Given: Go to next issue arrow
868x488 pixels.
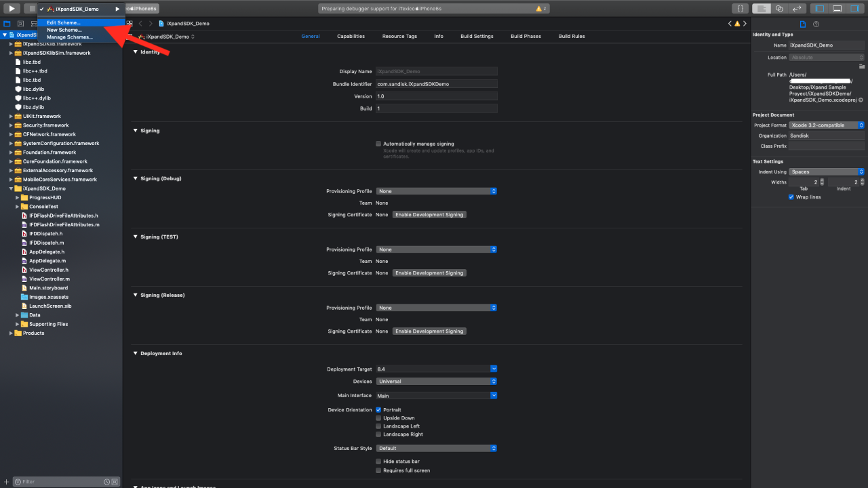Looking at the screenshot, I should 745,24.
